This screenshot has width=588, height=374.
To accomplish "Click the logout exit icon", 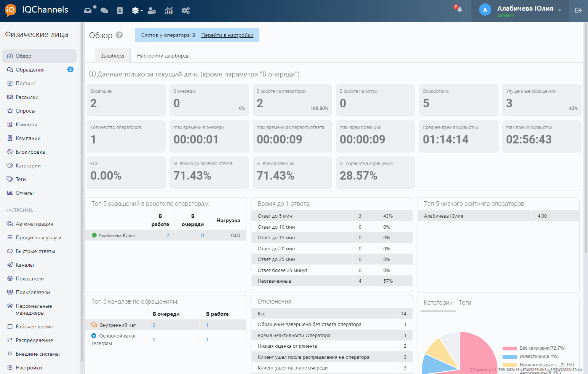I will click(578, 11).
